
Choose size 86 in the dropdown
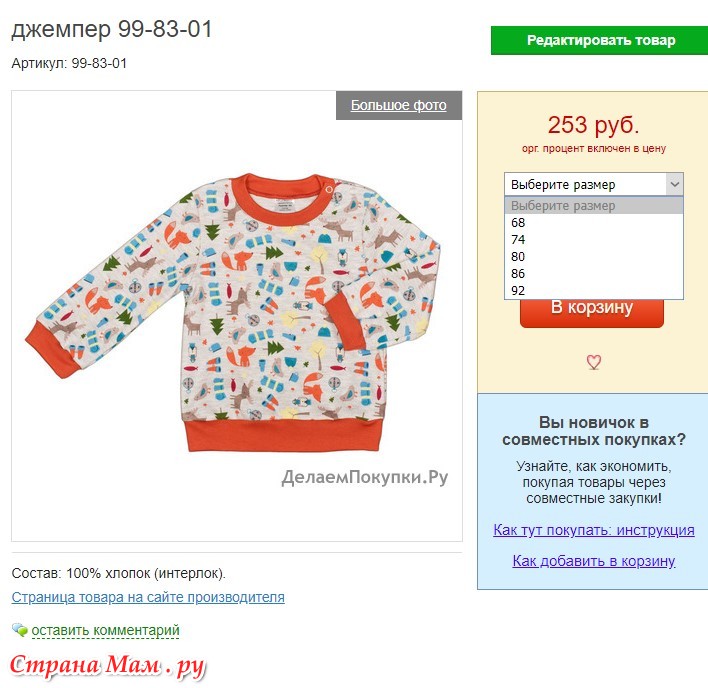point(593,274)
